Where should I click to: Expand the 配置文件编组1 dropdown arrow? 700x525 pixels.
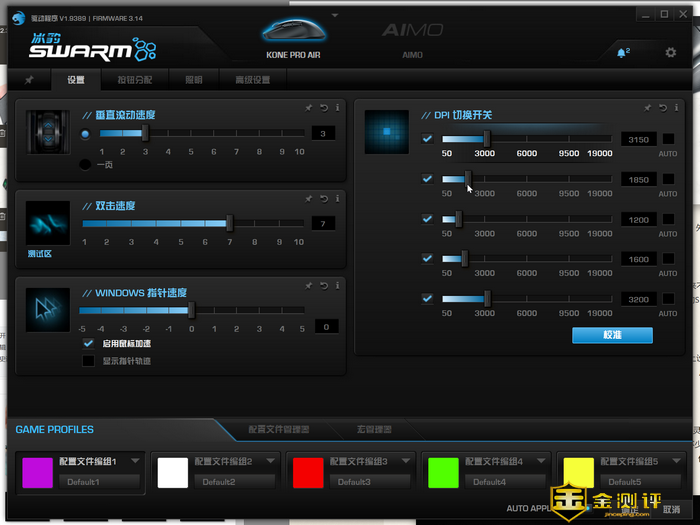pos(134,461)
